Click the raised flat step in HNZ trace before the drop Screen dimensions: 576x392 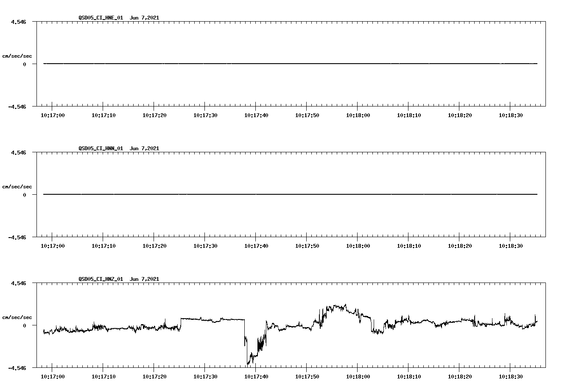(x=212, y=319)
